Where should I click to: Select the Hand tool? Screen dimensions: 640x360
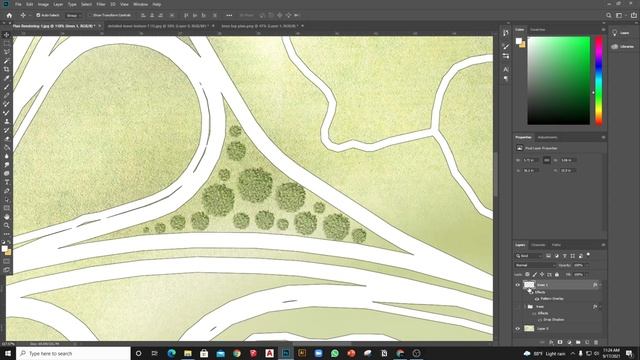7,217
